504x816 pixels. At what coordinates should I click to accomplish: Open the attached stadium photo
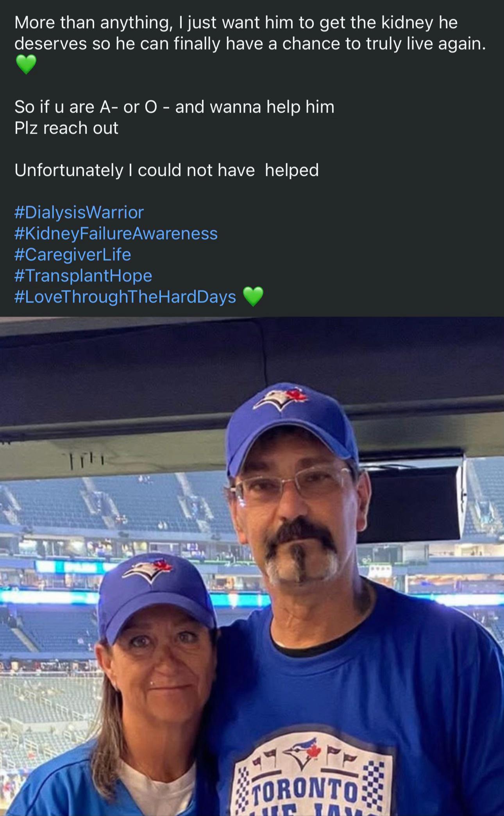[x=252, y=566]
